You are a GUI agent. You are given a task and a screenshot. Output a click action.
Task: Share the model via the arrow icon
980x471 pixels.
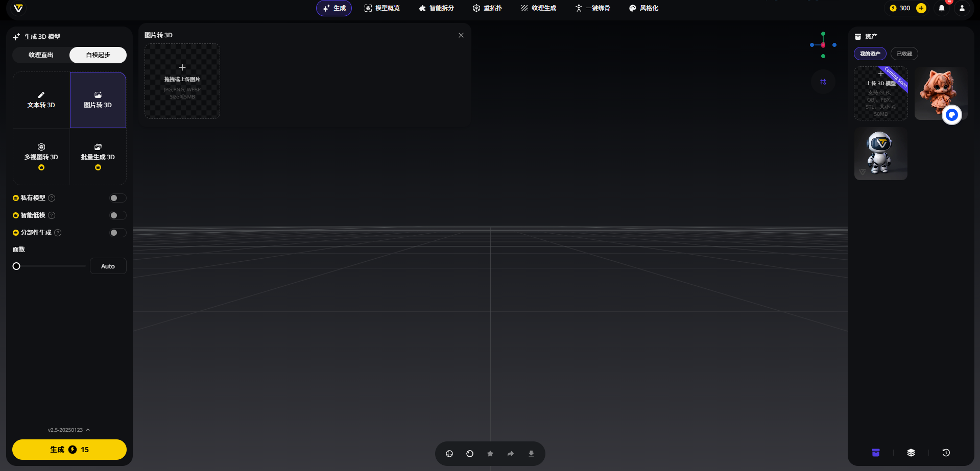[510, 453]
